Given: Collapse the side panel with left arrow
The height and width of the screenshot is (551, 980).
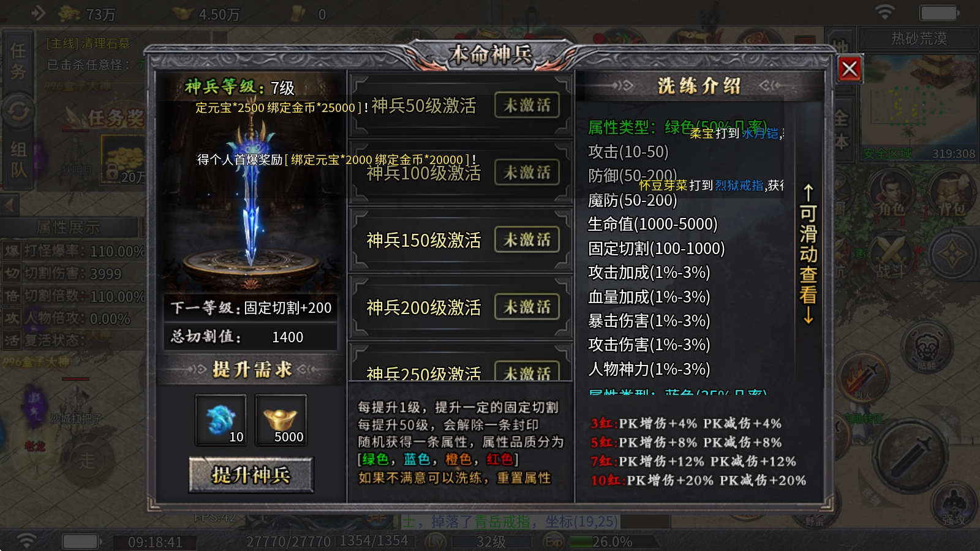Looking at the screenshot, I should [10, 205].
